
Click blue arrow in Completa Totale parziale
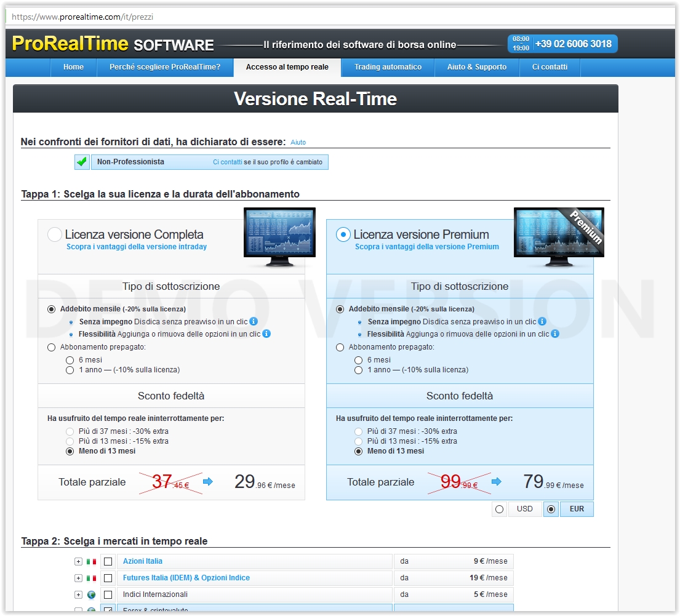pyautogui.click(x=208, y=481)
